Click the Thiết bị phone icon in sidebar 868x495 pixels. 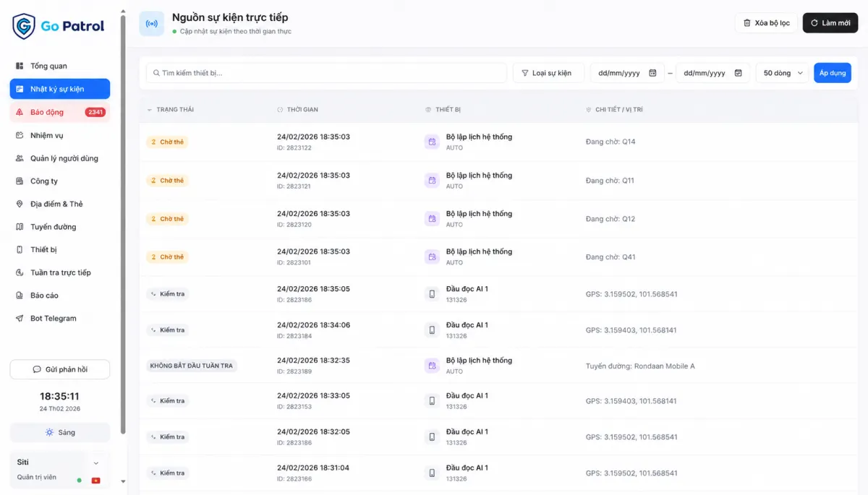(x=20, y=249)
